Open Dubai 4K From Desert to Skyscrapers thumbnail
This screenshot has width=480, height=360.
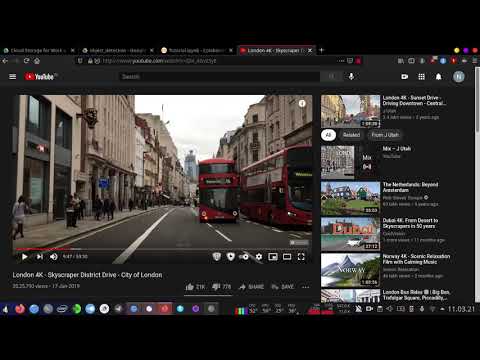pos(350,234)
